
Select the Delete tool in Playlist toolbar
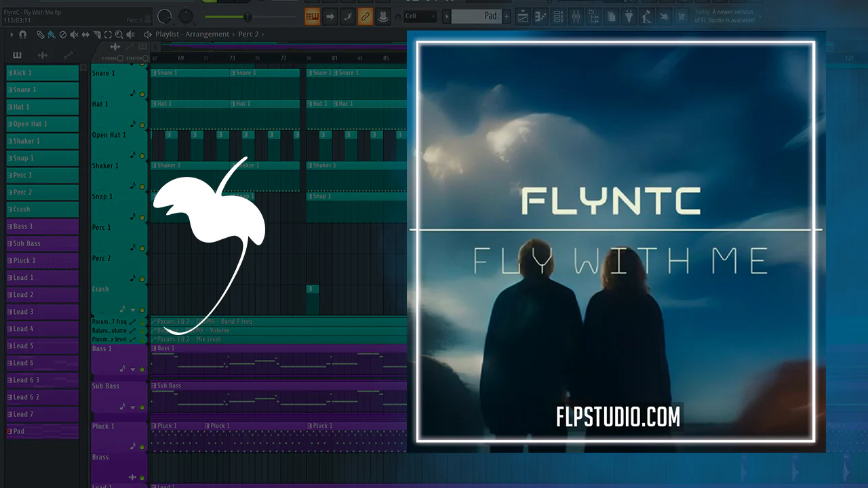[63, 34]
